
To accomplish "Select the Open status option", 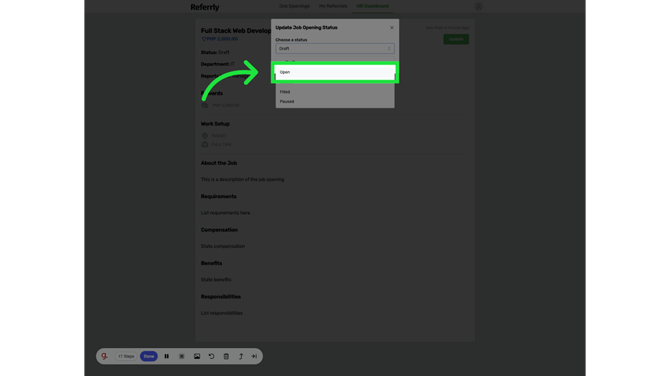I will (x=335, y=72).
